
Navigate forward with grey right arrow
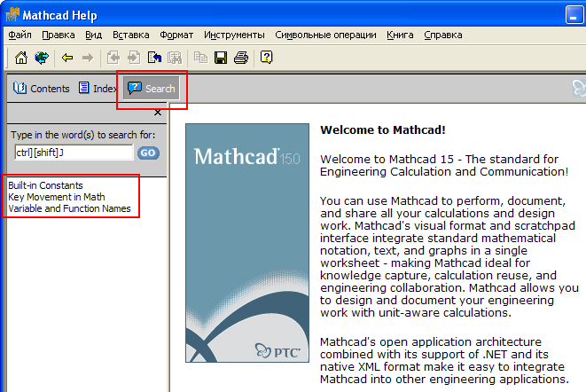tap(88, 58)
